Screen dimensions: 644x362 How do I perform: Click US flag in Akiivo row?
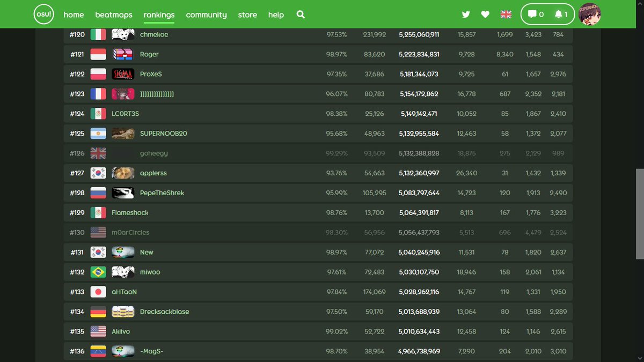pos(98,332)
